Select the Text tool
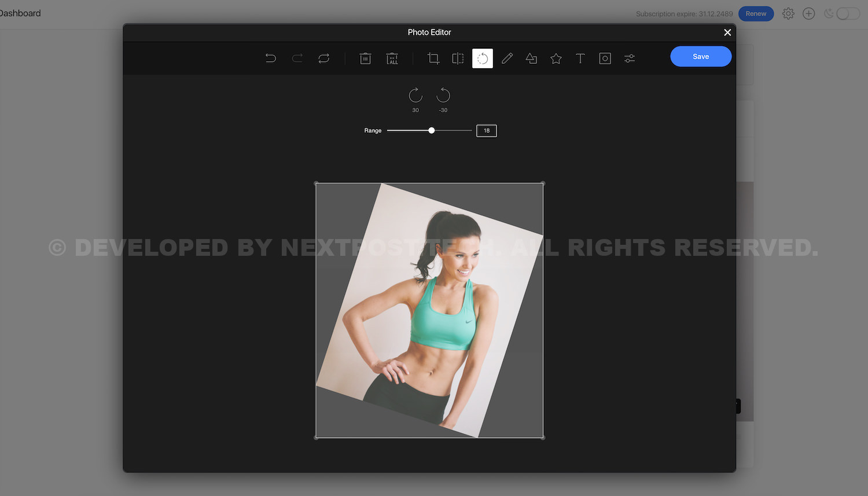 click(580, 58)
